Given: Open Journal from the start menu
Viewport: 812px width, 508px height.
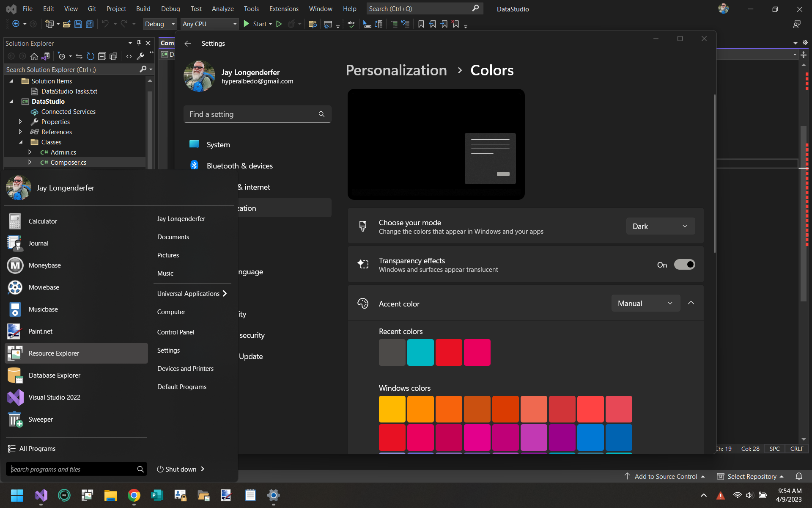Looking at the screenshot, I should pos(76,243).
